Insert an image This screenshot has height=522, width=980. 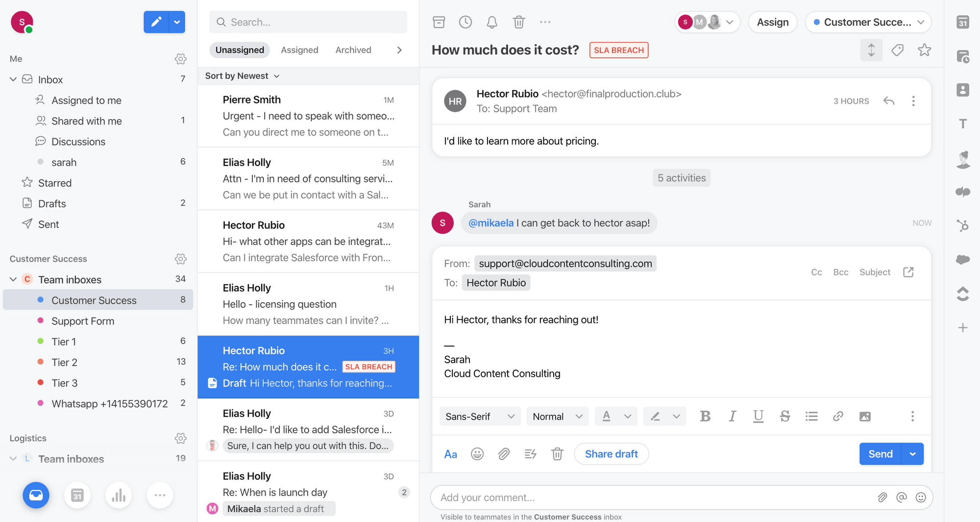click(x=865, y=416)
